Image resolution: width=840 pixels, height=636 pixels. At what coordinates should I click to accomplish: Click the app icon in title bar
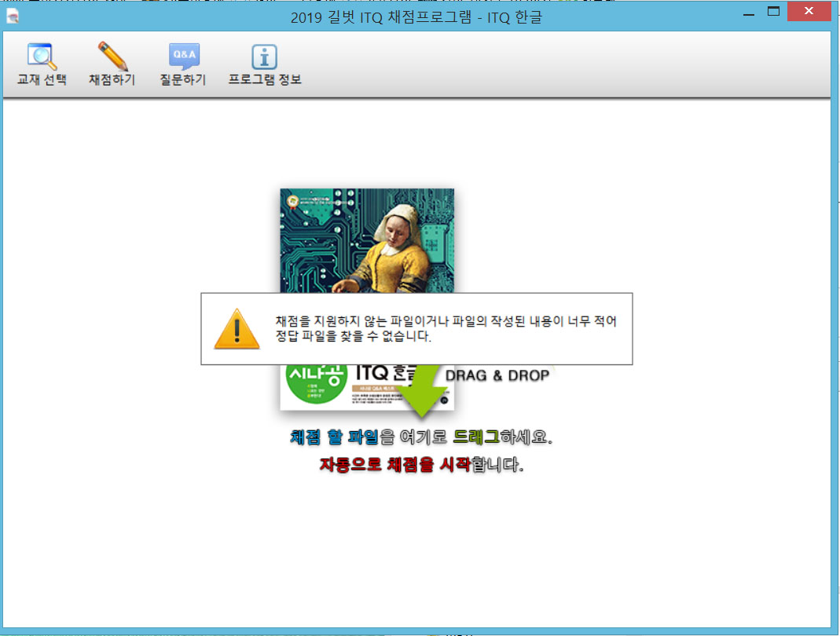coord(13,16)
